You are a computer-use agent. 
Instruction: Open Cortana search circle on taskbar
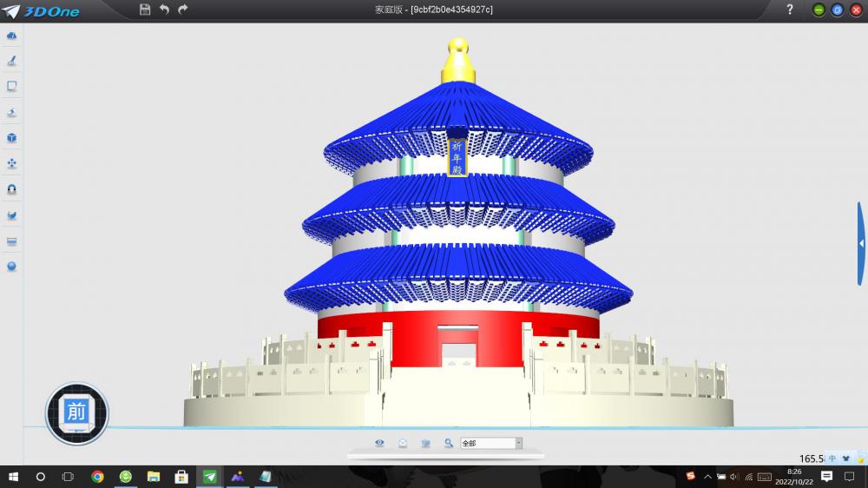[41, 477]
